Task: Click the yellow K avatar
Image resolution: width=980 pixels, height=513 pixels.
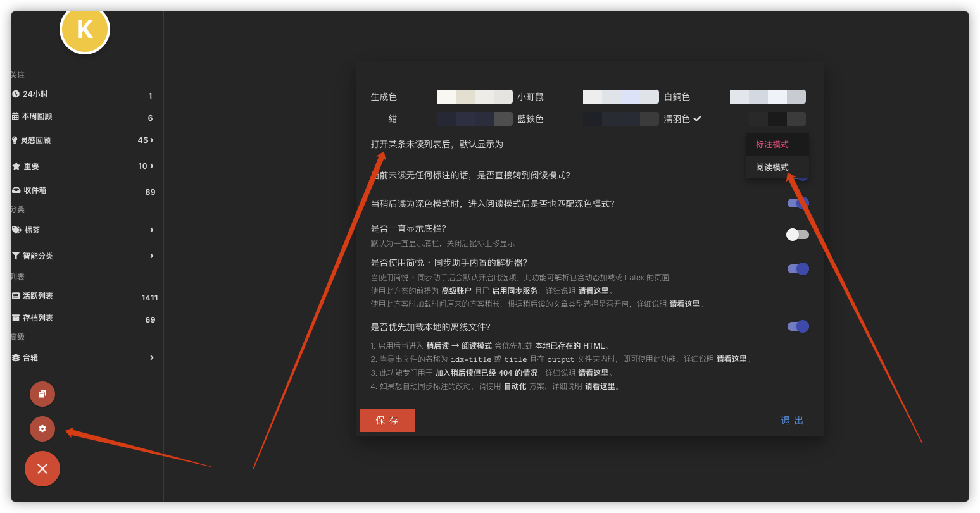Action: 85,29
